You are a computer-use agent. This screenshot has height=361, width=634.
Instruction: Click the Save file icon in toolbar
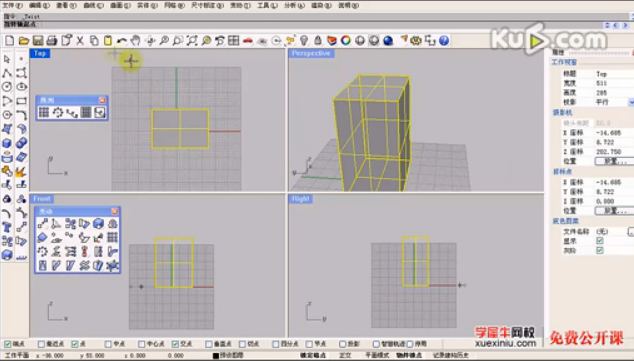[x=38, y=40]
